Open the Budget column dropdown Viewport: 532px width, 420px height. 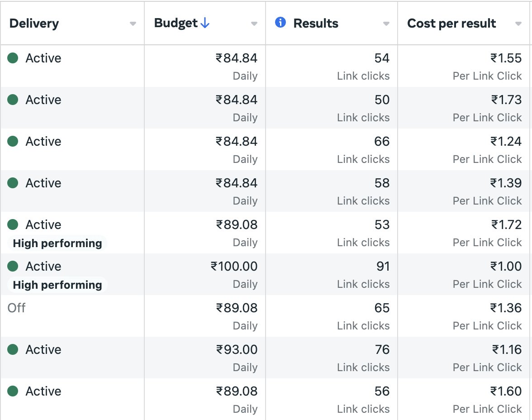(x=254, y=24)
